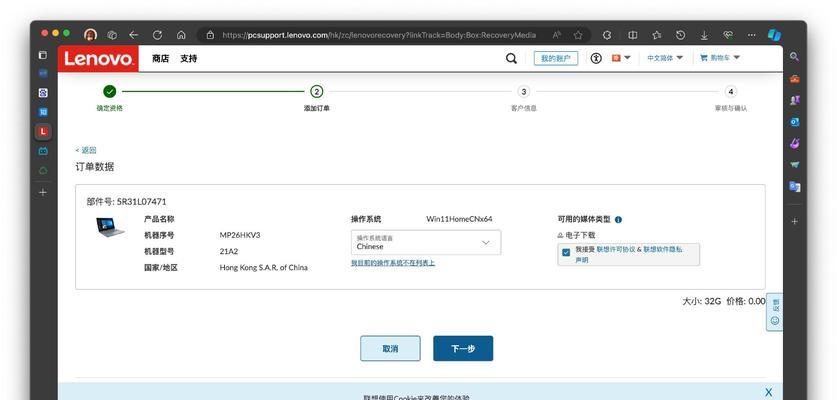Screen dimensions: 837x400
Task: Open favorites list icon
Action: pyautogui.click(x=657, y=35)
